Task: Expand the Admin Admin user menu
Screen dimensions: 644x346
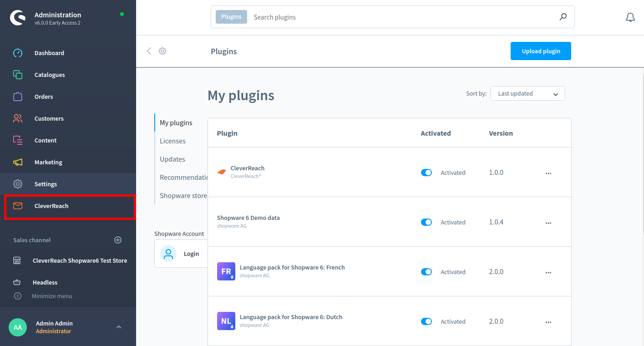Action: click(119, 327)
